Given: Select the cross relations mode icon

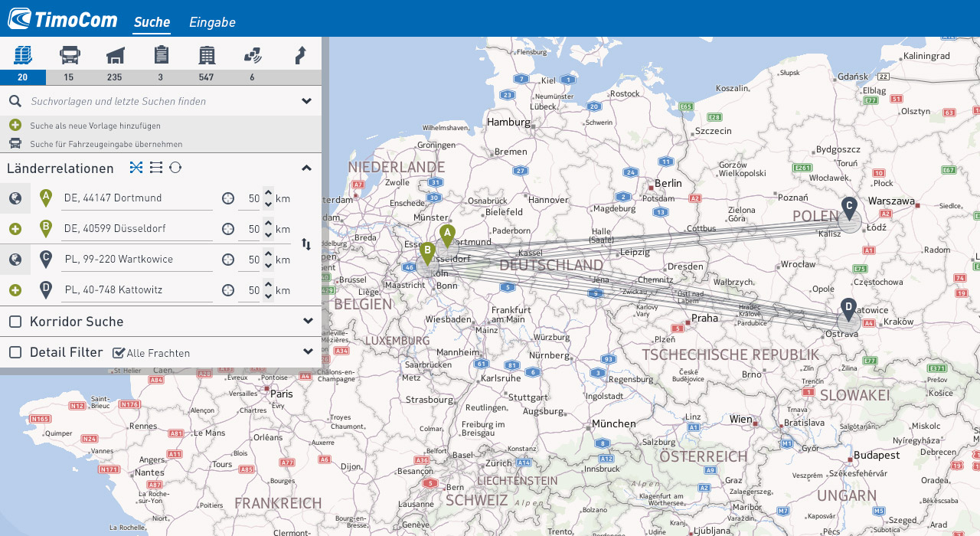Looking at the screenshot, I should 136,168.
